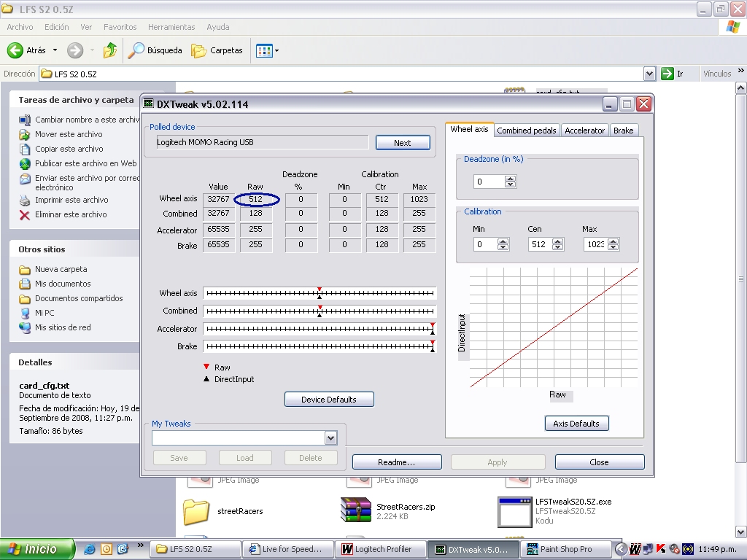Open Documentos compartidos folder icon
The height and width of the screenshot is (560, 747).
(25, 298)
